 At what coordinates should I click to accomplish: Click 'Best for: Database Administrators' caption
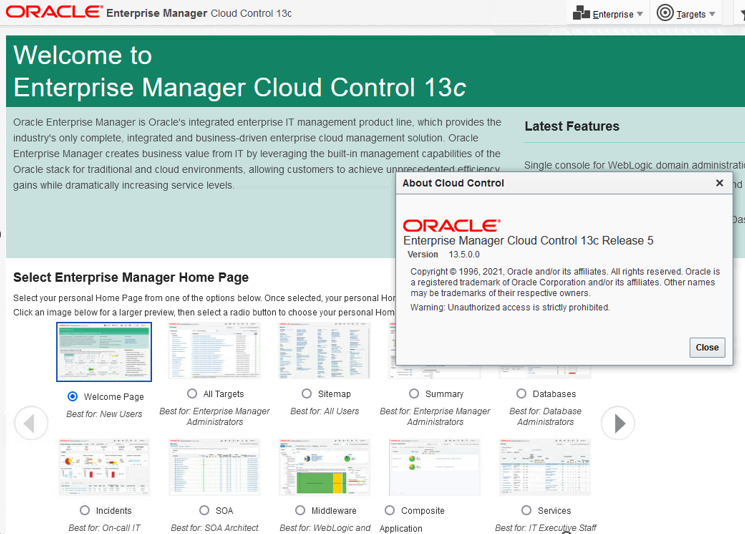(545, 416)
